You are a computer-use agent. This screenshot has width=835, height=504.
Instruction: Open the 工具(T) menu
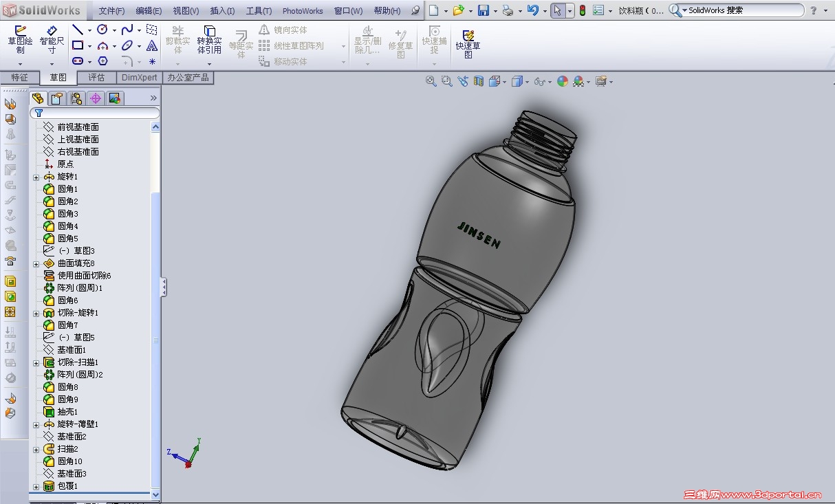pyautogui.click(x=259, y=11)
